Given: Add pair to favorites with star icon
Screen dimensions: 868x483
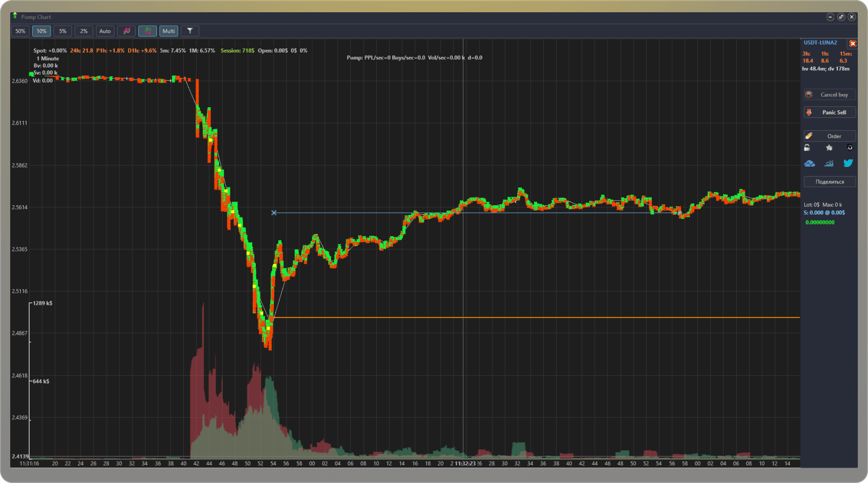Looking at the screenshot, I should 829,148.
